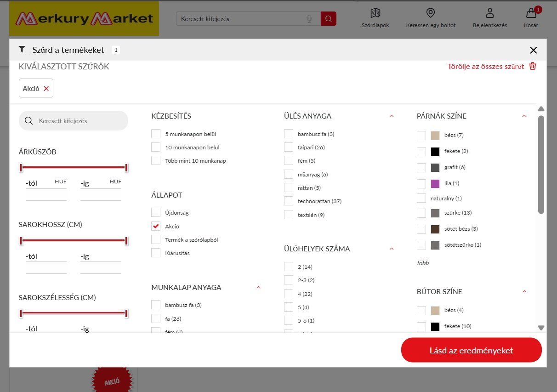Check 10 munkanapon belül delivery option
Image resolution: width=557 pixels, height=392 pixels.
156,148
